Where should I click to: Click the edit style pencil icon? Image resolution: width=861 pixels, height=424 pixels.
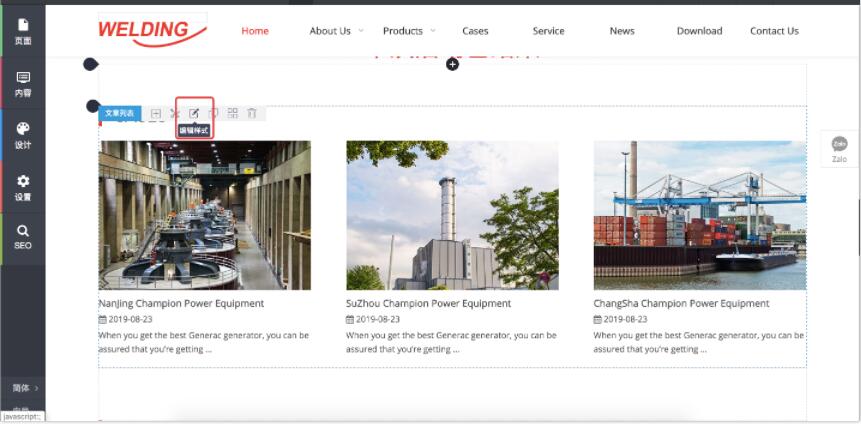[x=194, y=113]
